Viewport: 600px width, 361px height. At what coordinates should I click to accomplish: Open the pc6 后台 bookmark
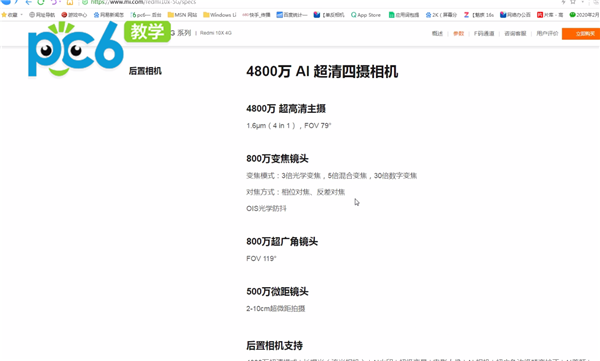coord(146,15)
